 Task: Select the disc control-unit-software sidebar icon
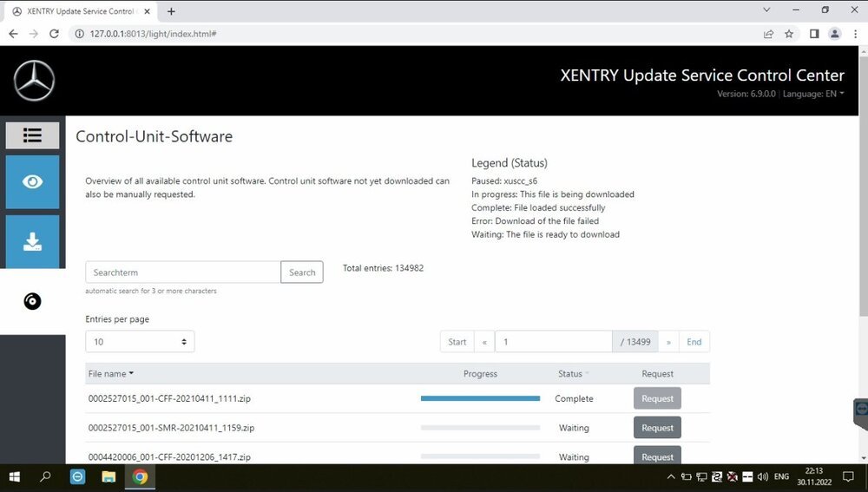(32, 302)
